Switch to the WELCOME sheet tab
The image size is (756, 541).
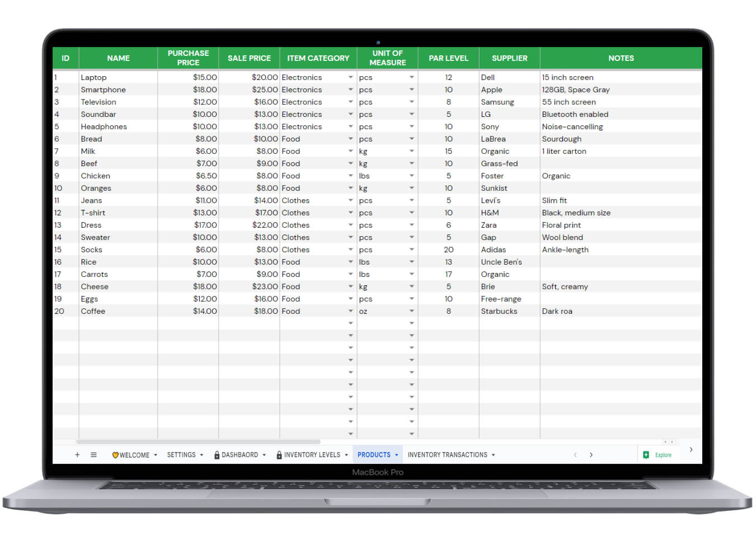click(x=134, y=455)
